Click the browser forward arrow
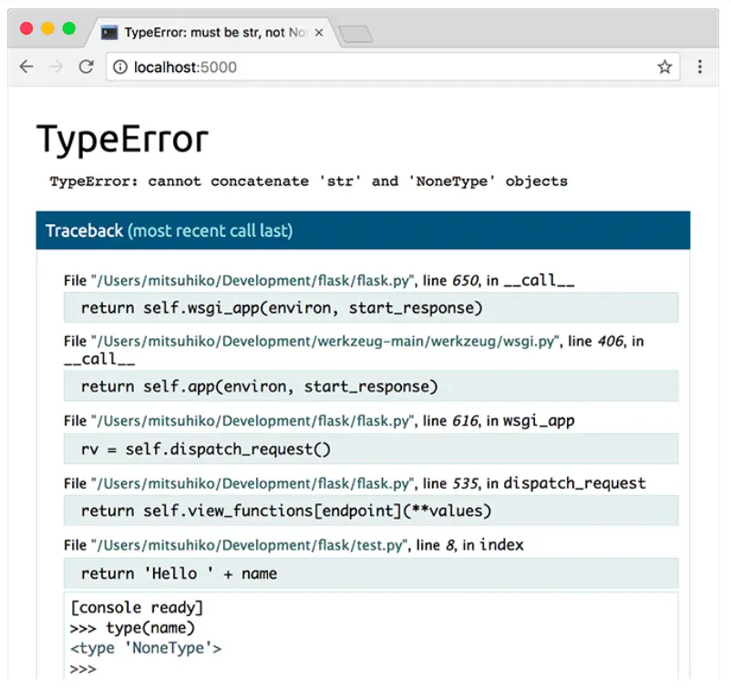This screenshot has height=700, width=731. [x=56, y=67]
